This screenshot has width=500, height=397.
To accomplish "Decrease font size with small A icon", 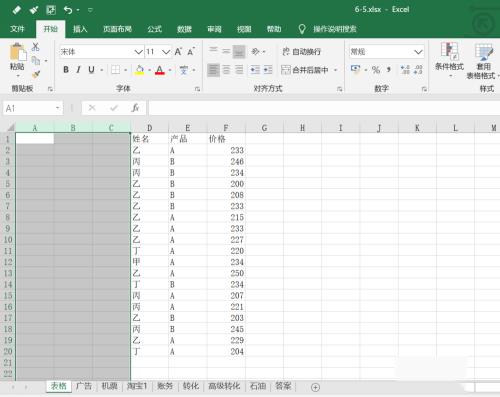I will coord(191,52).
